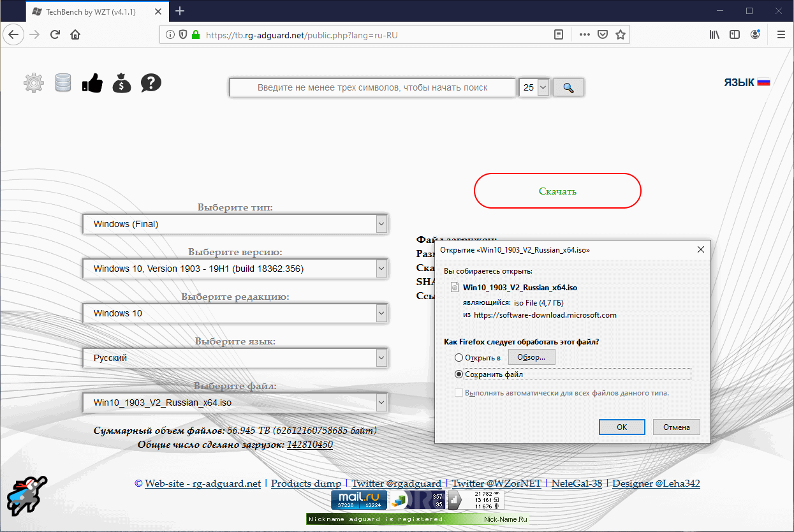Open the 'Twitter @rgadguard' link
The image size is (794, 532).
pos(397,484)
